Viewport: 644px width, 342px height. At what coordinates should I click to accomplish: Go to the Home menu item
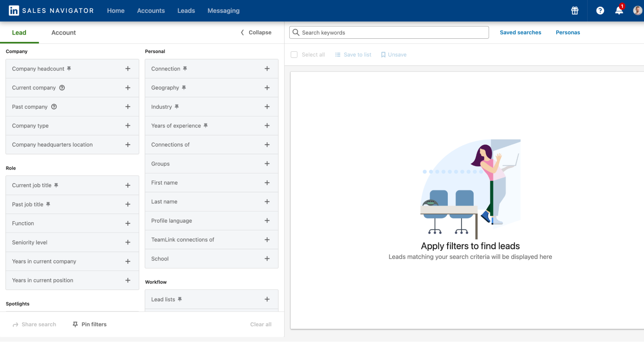click(116, 11)
